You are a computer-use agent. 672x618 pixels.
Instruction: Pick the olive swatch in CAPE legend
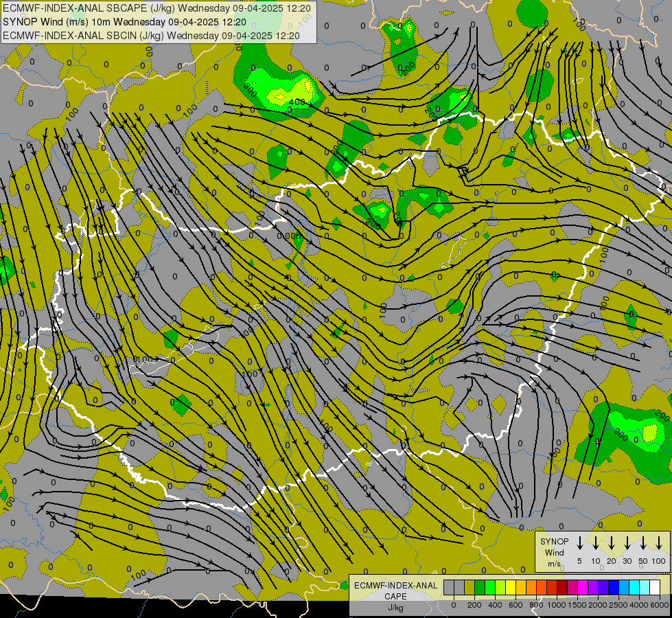click(470, 587)
